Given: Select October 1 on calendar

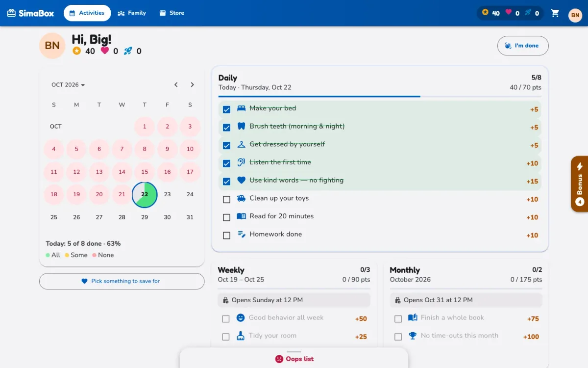Looking at the screenshot, I should (x=145, y=127).
